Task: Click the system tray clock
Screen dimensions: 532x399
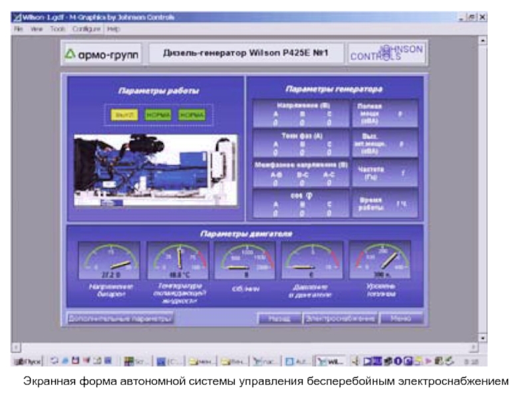Action: coord(471,362)
